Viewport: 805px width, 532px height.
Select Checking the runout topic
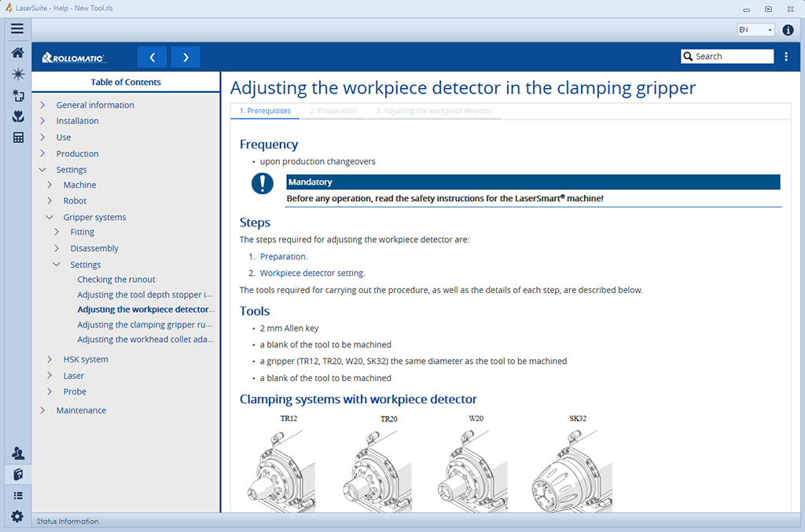(116, 280)
